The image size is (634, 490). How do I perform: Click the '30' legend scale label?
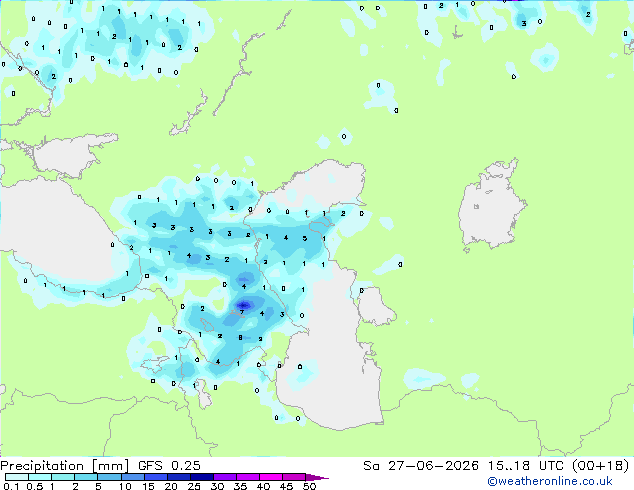(217, 486)
